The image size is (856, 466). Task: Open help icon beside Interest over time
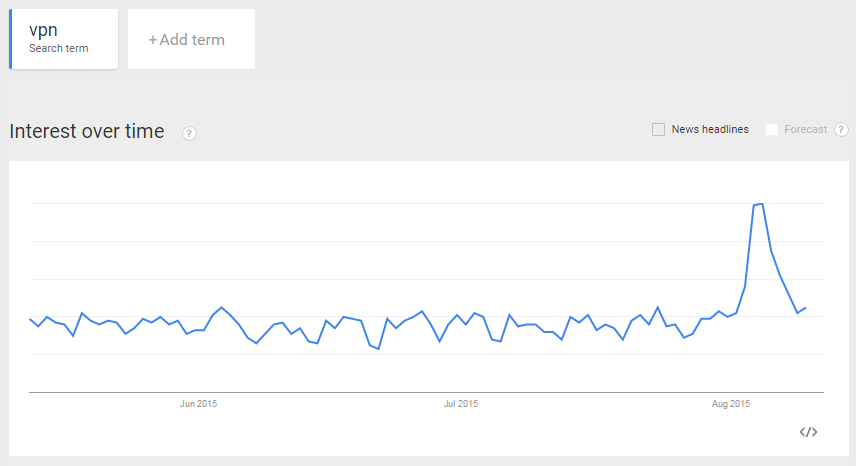[189, 133]
